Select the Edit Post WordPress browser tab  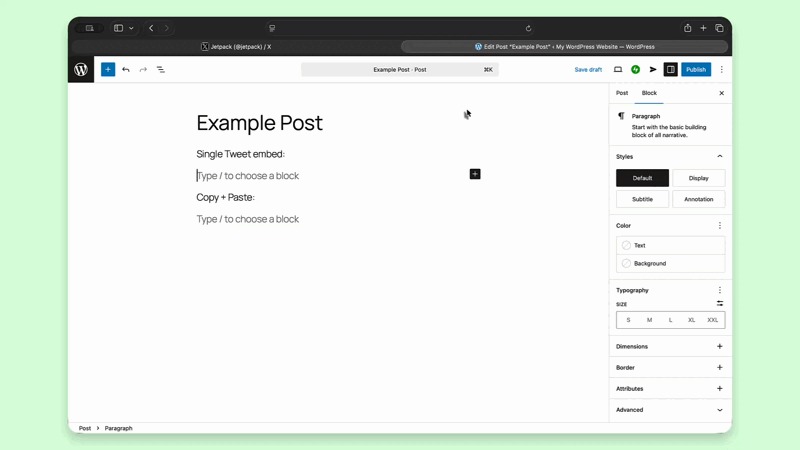tap(564, 46)
